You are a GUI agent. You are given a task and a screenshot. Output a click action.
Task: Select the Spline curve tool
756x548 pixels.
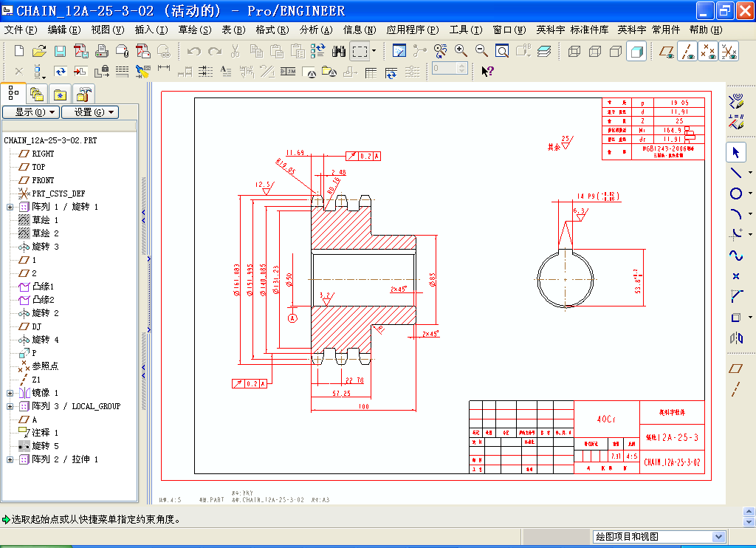[736, 256]
